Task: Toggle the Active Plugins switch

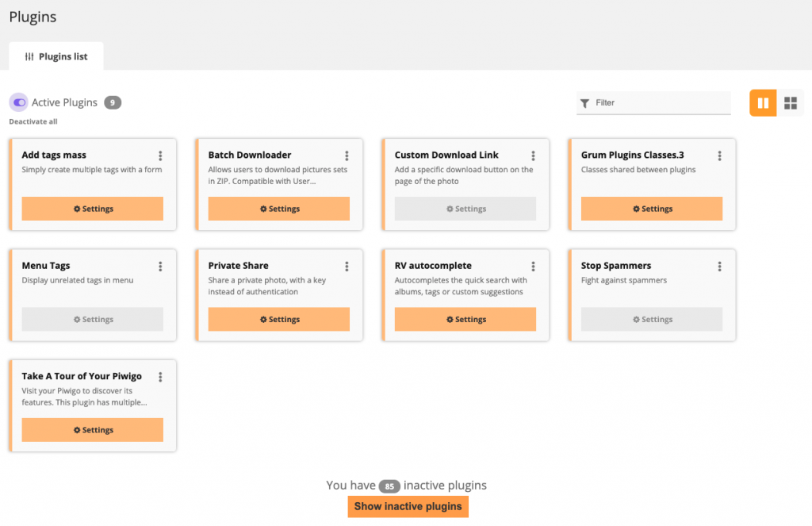Action: click(x=18, y=102)
